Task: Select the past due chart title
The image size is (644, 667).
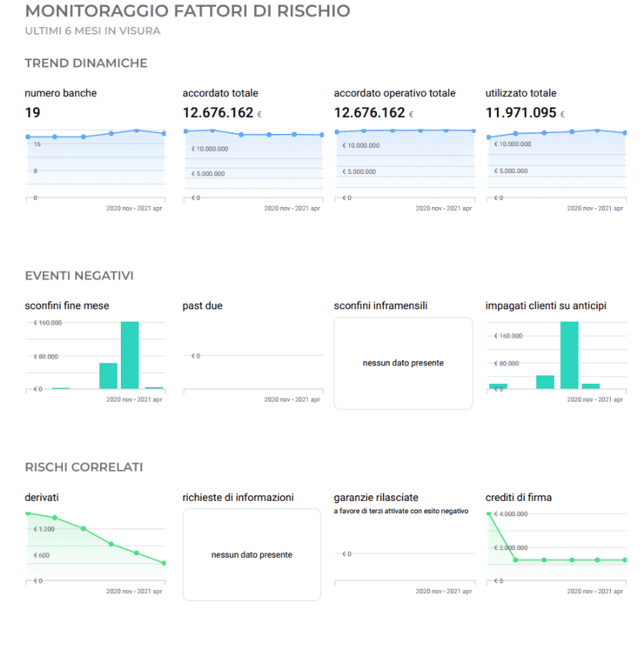Action: (202, 305)
